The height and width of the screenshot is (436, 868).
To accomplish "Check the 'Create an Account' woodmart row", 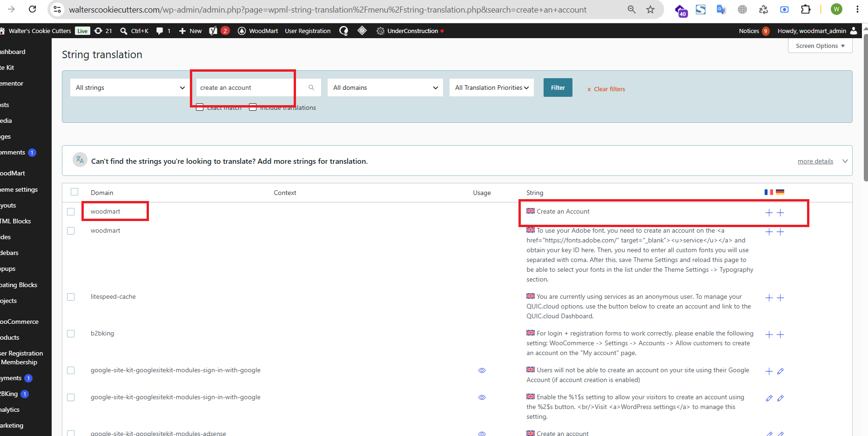I will pyautogui.click(x=71, y=212).
